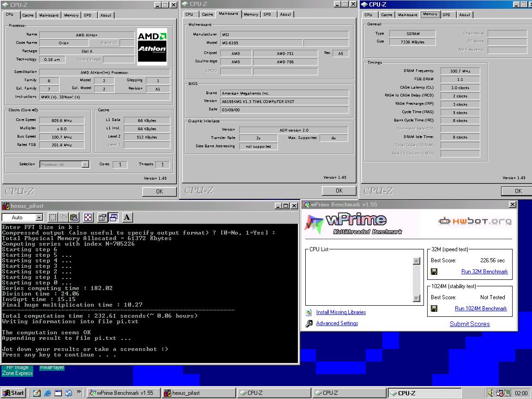532x399 pixels.
Task: Toggle the Background icon in hexus_pifast toolbar
Action: (113, 218)
